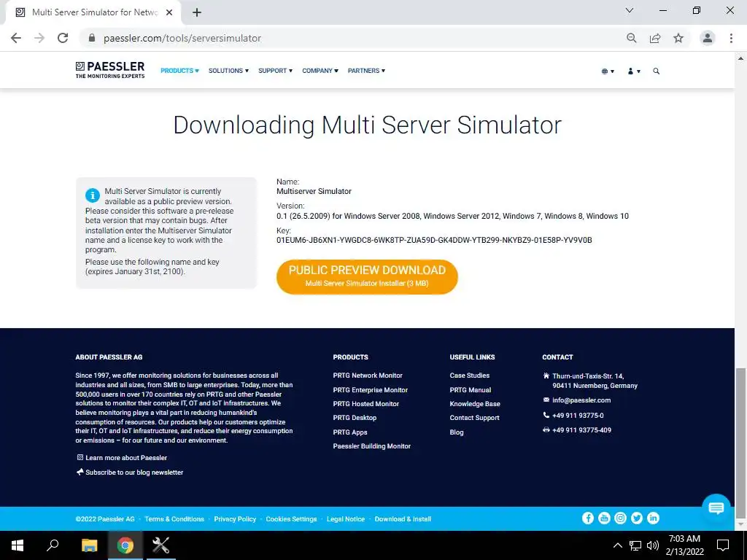Image resolution: width=747 pixels, height=560 pixels.
Task: Bookmark this page with the star icon
Action: (x=678, y=38)
